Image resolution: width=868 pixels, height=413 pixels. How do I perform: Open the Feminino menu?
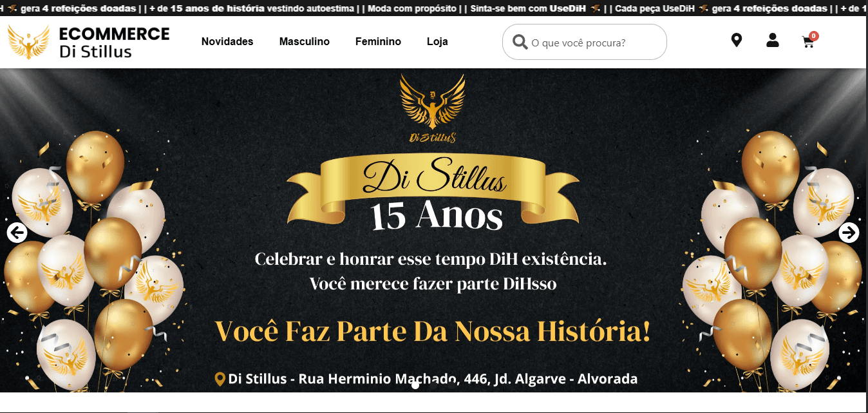[378, 42]
